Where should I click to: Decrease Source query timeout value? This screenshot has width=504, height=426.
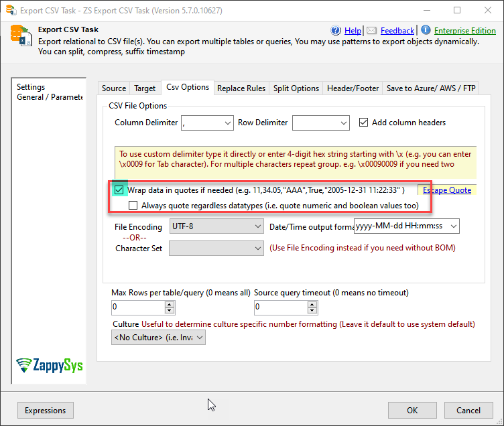[x=312, y=310]
